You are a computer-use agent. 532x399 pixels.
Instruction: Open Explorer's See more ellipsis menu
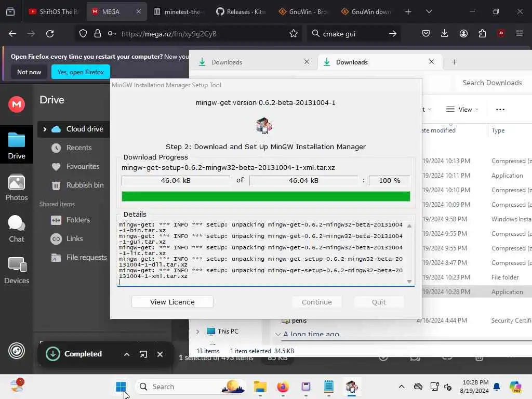point(500,109)
